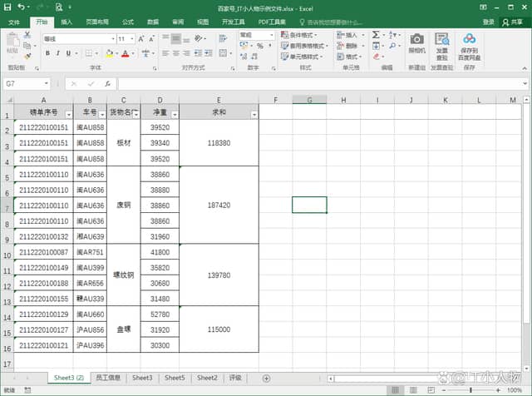Viewport: 532px width, 396px height.
Task: Click the Save to Baidu Netdisk icon
Action: pos(470,42)
